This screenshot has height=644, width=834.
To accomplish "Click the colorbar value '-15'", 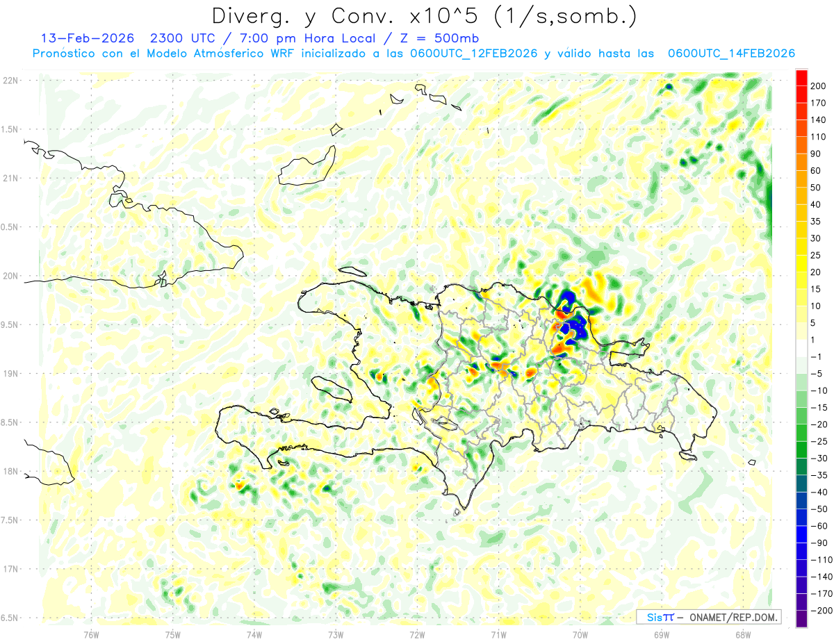I will pos(819,408).
